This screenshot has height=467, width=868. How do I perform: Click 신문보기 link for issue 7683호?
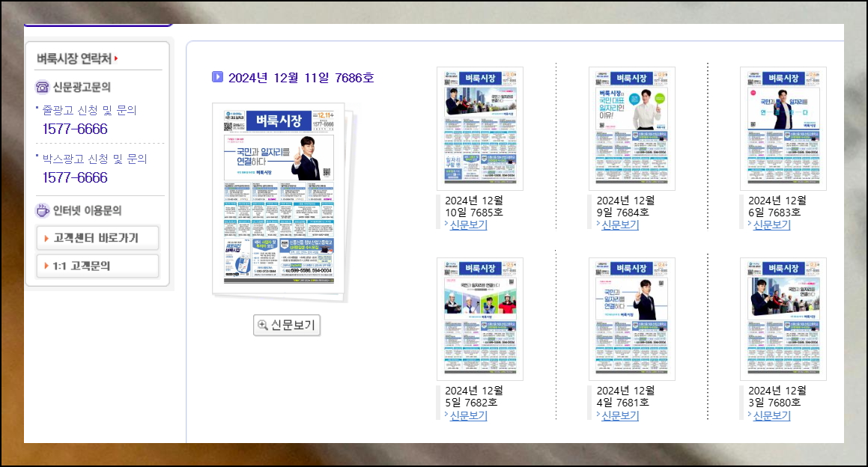tap(771, 225)
